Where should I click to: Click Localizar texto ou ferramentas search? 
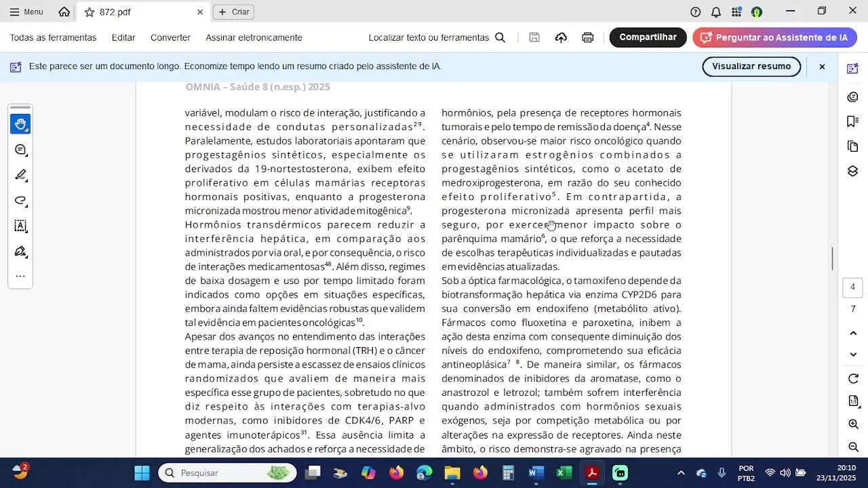pyautogui.click(x=437, y=37)
